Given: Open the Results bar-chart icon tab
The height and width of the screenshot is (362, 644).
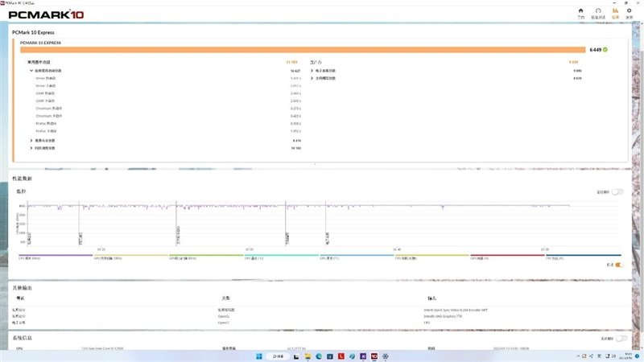Looking at the screenshot, I should coord(615,14).
